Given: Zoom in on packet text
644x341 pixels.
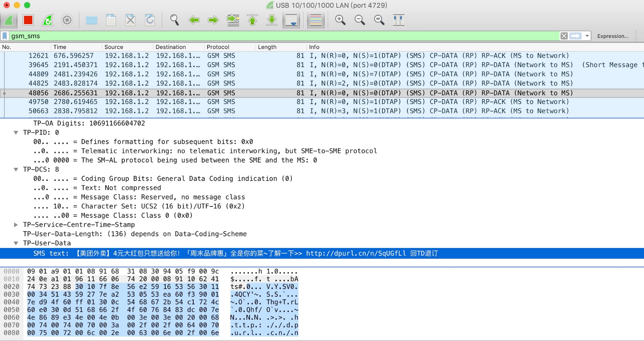Looking at the screenshot, I should click(x=340, y=20).
